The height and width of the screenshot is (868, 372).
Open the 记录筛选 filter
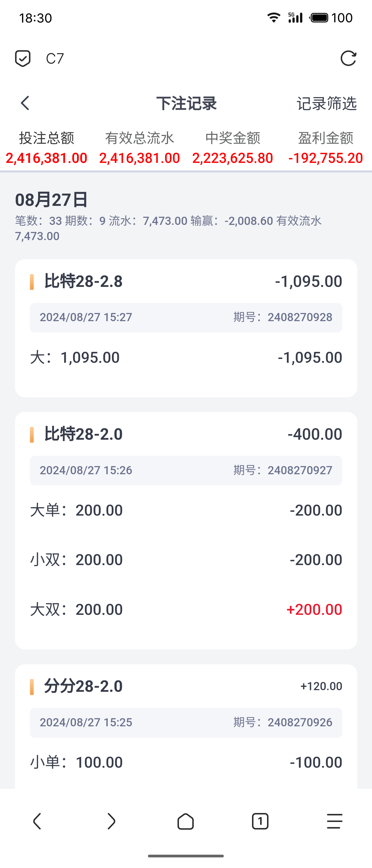pyautogui.click(x=327, y=103)
